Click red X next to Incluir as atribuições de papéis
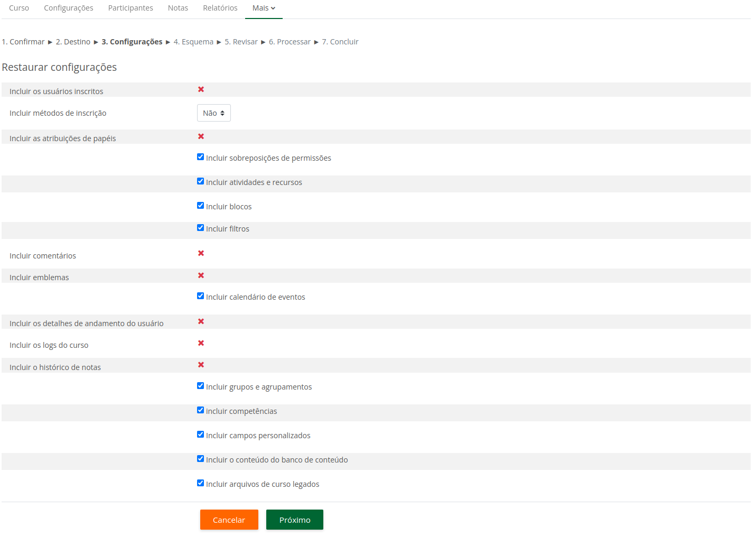Viewport: 756px width, 536px height. point(201,136)
